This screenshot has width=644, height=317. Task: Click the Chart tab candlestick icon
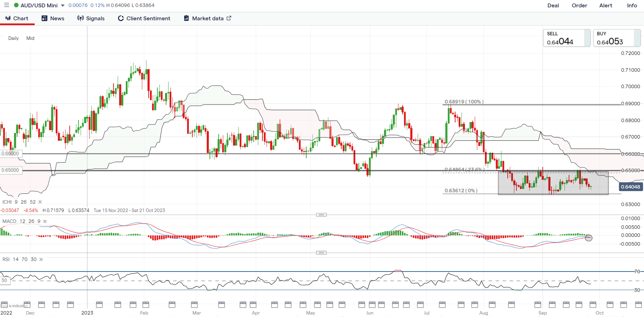pyautogui.click(x=8, y=18)
